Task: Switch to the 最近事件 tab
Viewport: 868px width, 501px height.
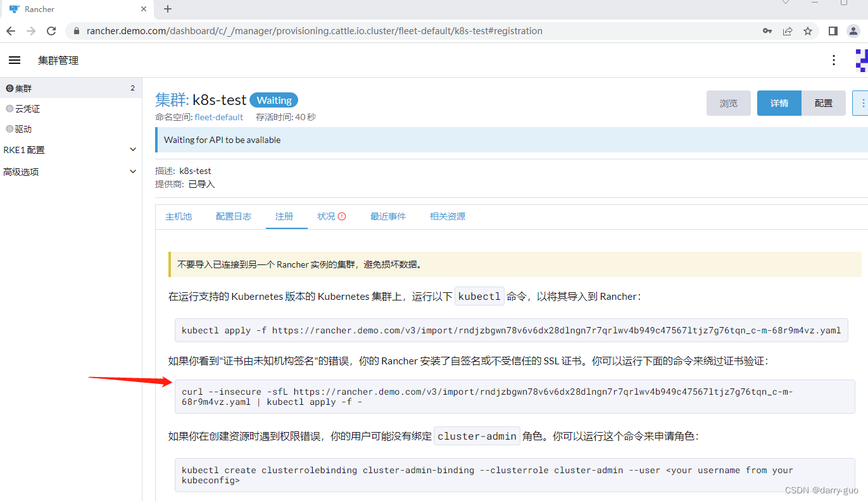Action: tap(388, 216)
